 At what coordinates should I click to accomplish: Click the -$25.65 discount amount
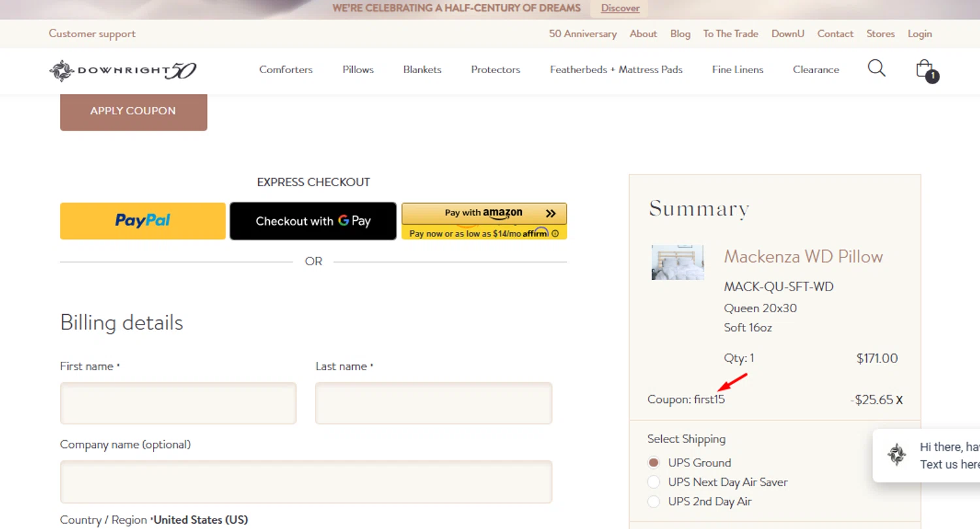click(x=872, y=400)
